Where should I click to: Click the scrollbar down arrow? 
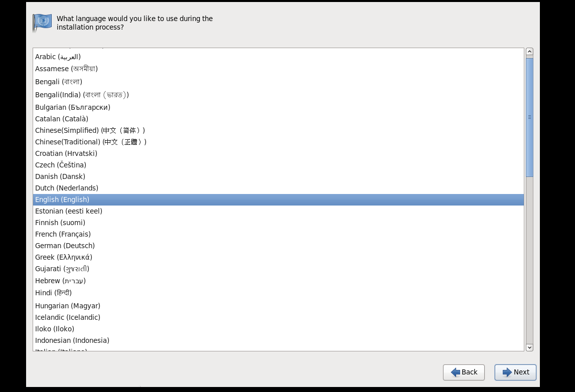click(529, 347)
